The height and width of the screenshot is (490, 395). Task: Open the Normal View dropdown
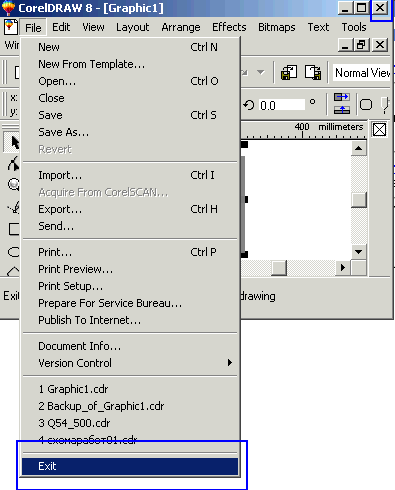pos(362,73)
